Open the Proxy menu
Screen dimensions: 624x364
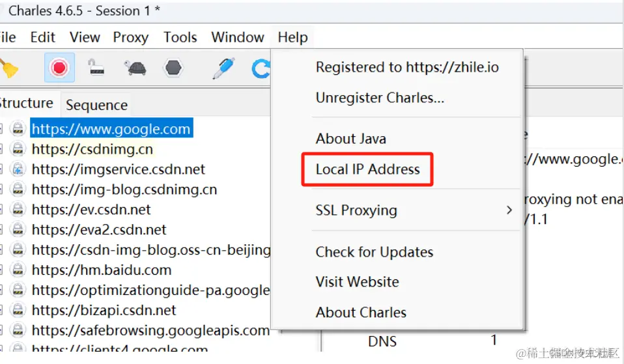(130, 37)
